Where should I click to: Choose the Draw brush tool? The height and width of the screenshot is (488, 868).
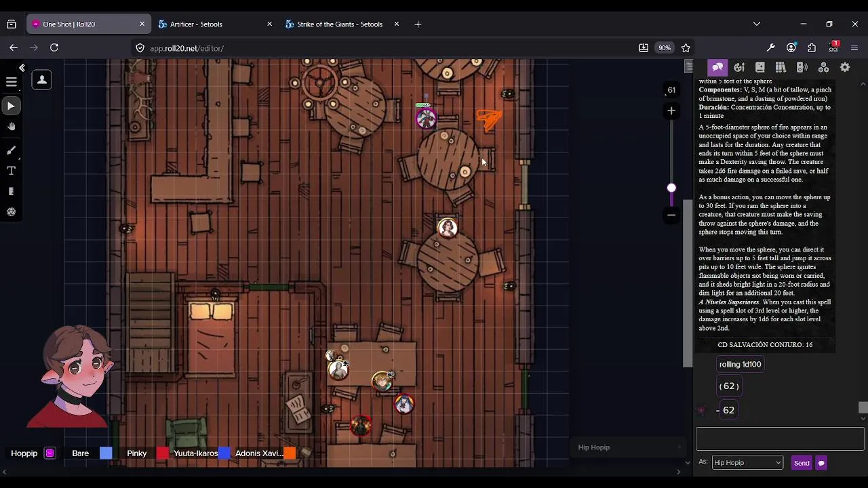pos(11,150)
